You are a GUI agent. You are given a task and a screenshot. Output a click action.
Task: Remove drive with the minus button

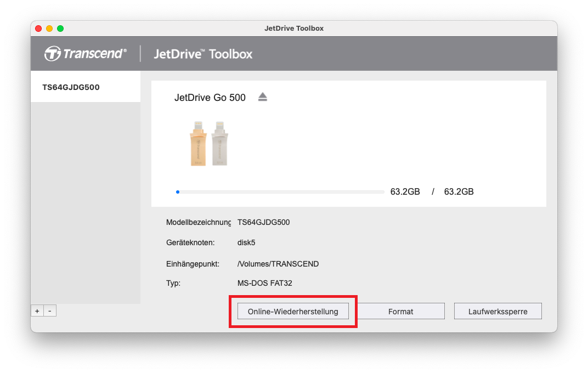[x=50, y=311]
